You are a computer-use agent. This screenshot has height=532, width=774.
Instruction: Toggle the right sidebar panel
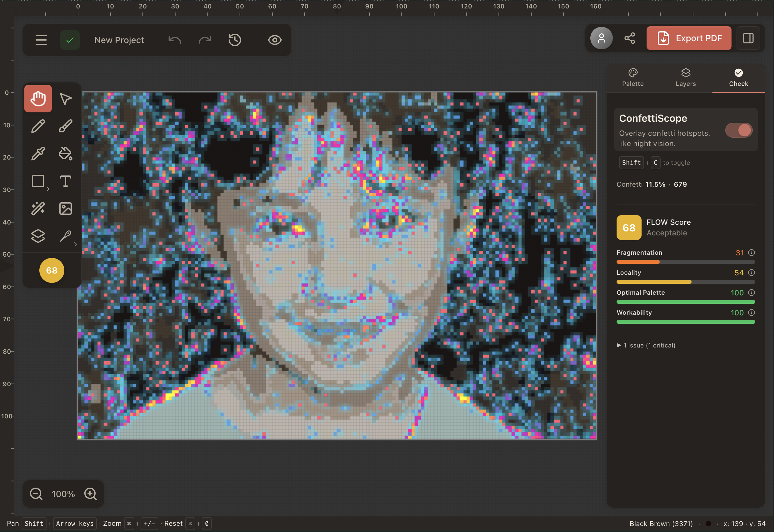[748, 38]
